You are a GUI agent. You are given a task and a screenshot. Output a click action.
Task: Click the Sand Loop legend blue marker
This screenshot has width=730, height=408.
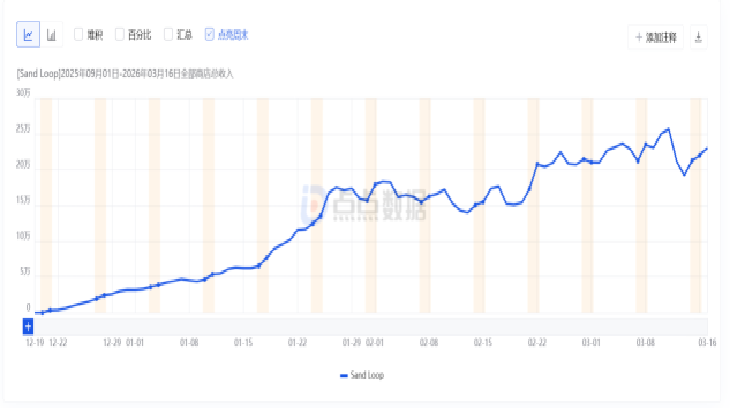pyautogui.click(x=344, y=375)
